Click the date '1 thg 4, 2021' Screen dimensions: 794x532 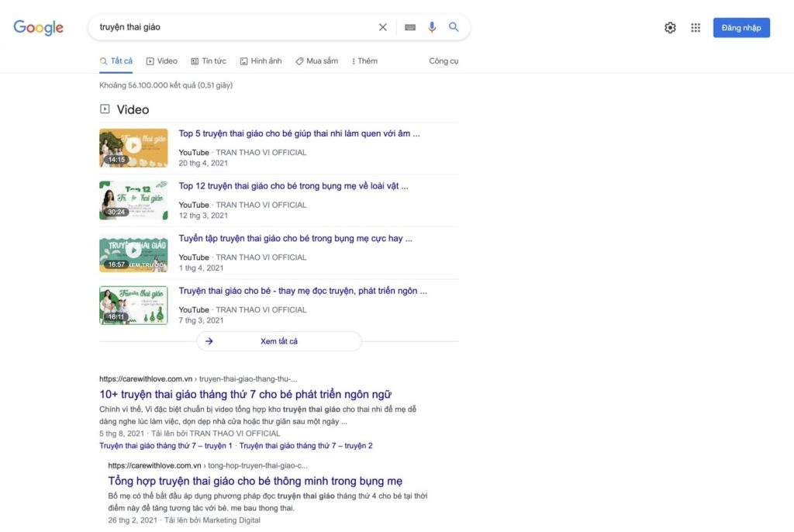(201, 268)
